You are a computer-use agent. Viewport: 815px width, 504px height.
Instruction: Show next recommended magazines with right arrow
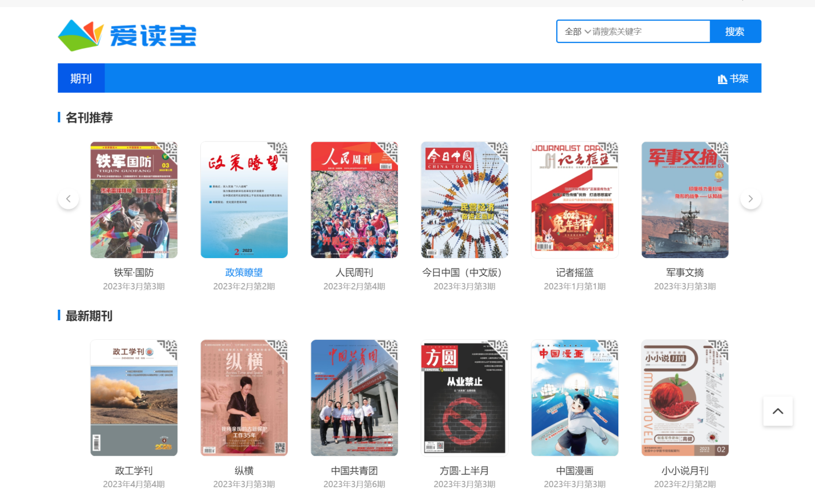click(750, 199)
